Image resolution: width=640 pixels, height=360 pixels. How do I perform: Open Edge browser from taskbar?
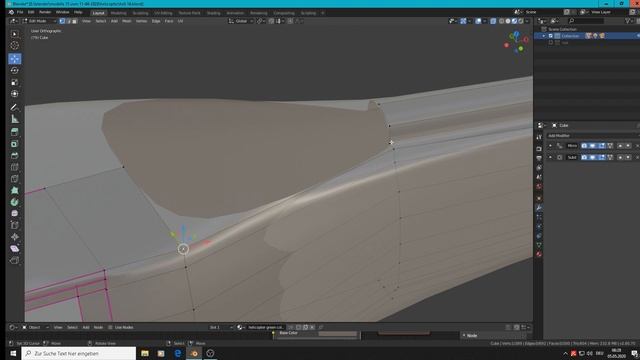click(x=178, y=353)
